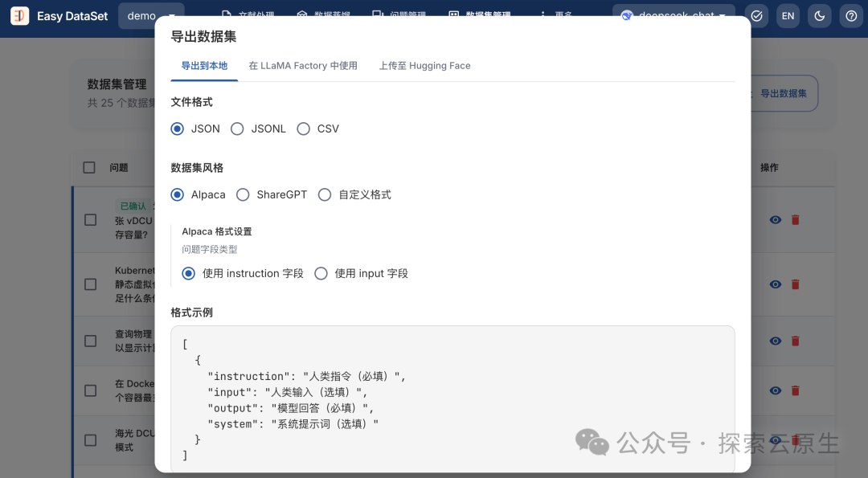
Task: View details eye icon for 查询物理 row
Action: point(776,341)
